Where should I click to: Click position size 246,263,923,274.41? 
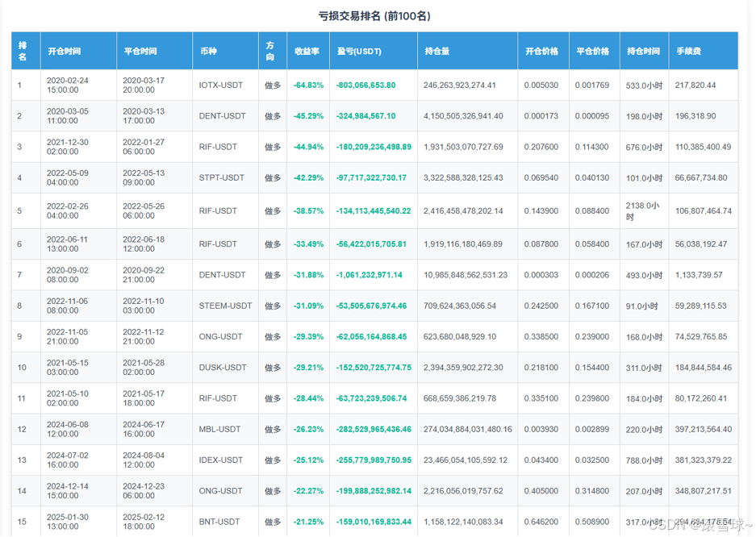click(x=459, y=85)
